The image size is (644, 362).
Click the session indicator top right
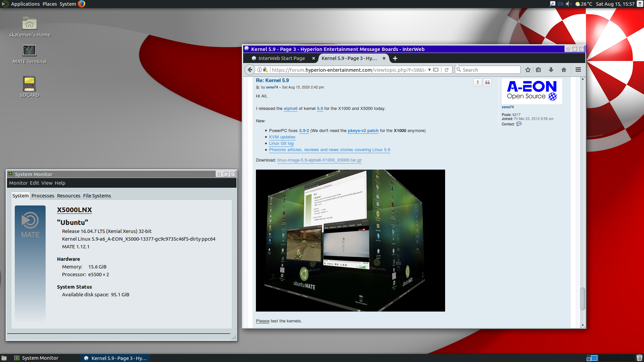(640, 4)
